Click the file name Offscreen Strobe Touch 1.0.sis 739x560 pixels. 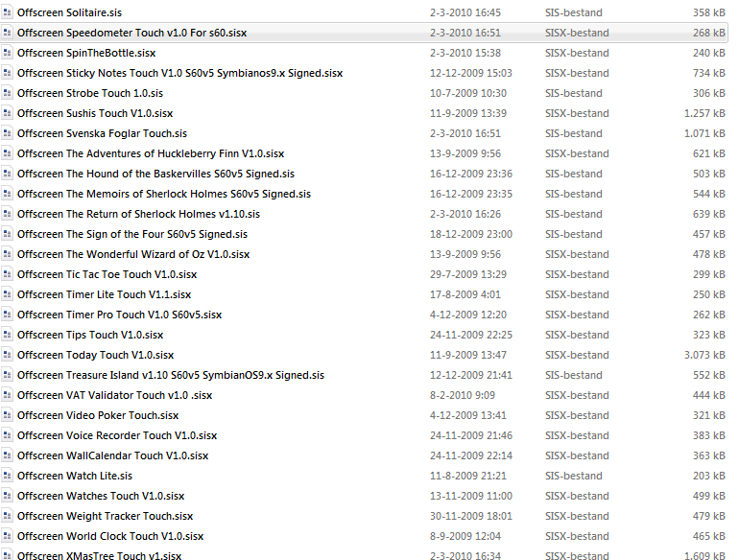(90, 93)
